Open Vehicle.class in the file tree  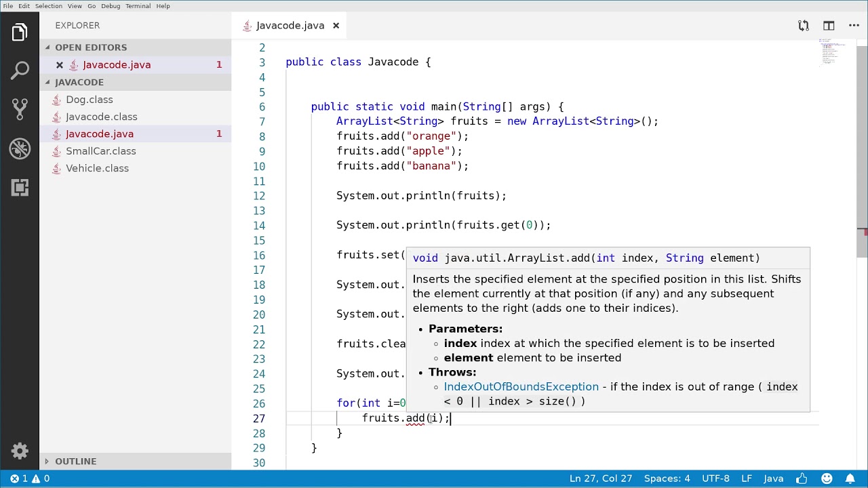(136, 168)
